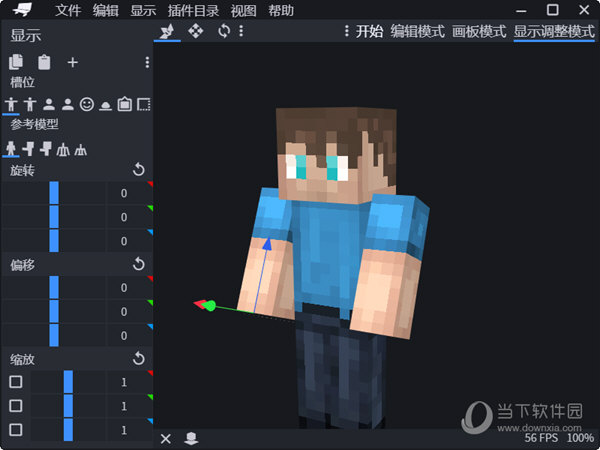
Task: Select the display transform tool icon in viewport toolbar
Action: pyautogui.click(x=167, y=31)
